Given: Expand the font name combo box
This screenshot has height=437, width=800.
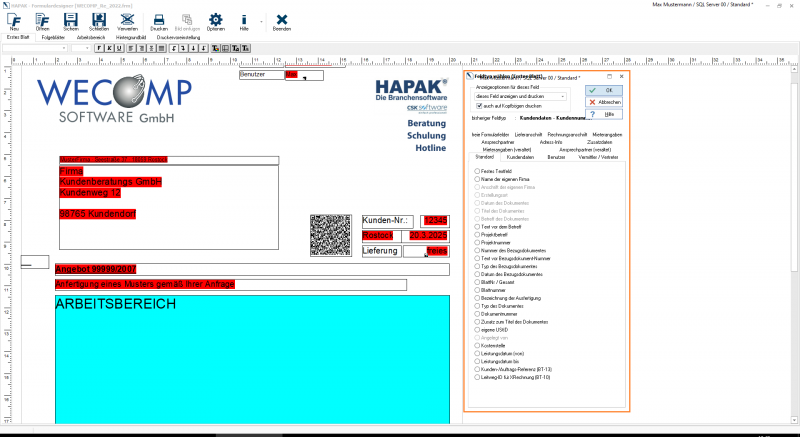Looking at the screenshot, I should [x=65, y=47].
